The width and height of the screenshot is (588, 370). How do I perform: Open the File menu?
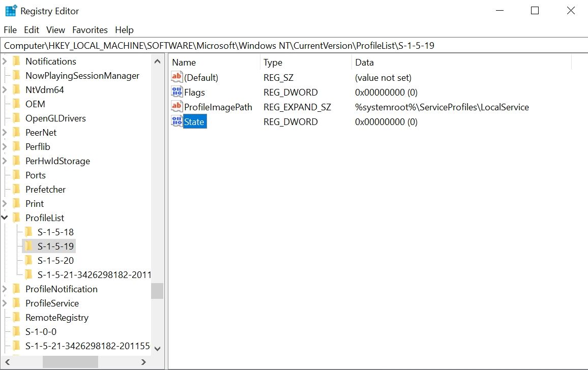10,29
